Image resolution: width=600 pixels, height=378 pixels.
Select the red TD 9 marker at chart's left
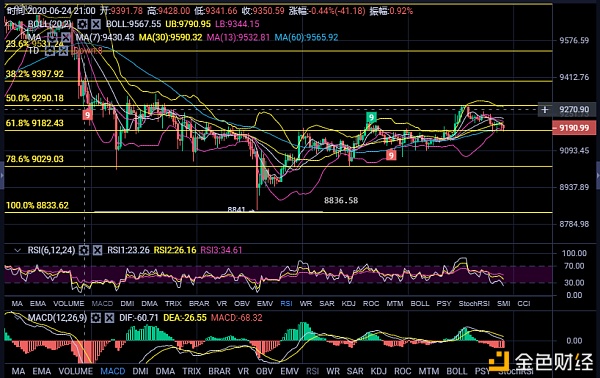(x=88, y=115)
